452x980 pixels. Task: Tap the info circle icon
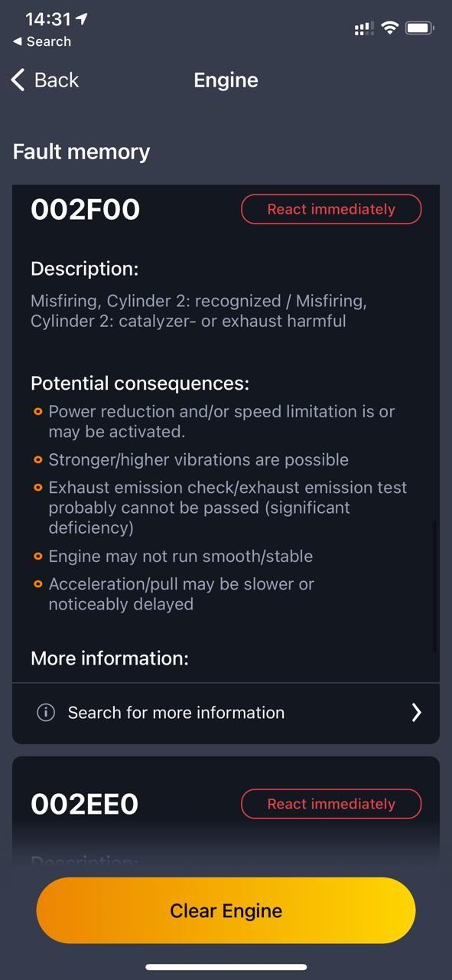46,712
